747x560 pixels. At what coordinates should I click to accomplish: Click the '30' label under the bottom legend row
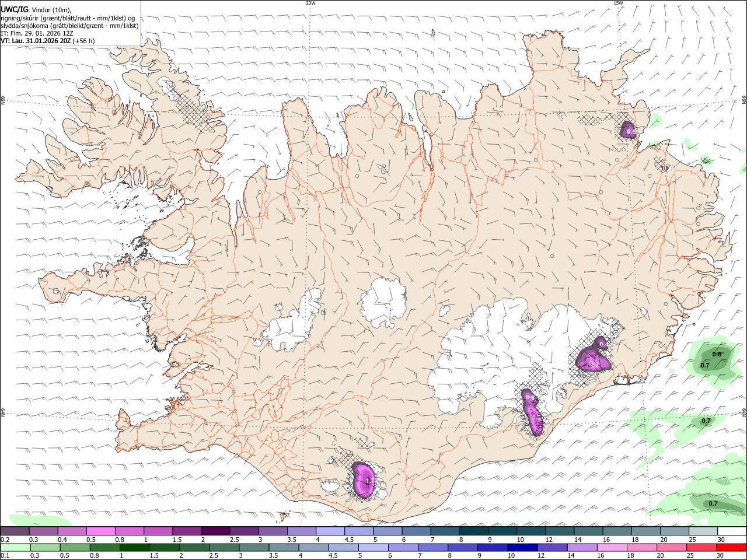click(721, 556)
